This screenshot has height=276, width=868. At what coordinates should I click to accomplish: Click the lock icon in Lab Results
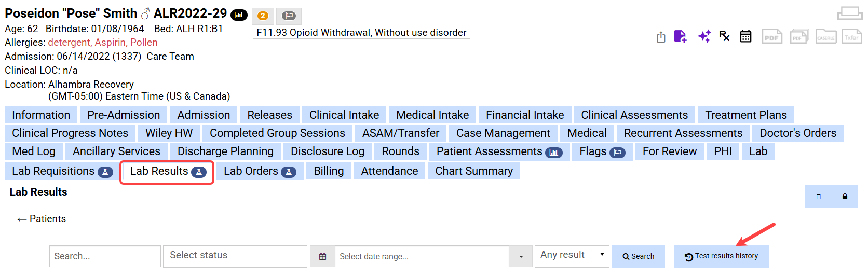click(x=845, y=196)
